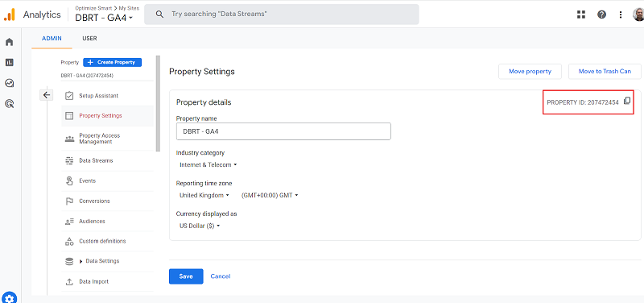Screen dimensions: 644x303
Task: Open the DBRT - GA4 property selector dropdown
Action: click(x=104, y=18)
